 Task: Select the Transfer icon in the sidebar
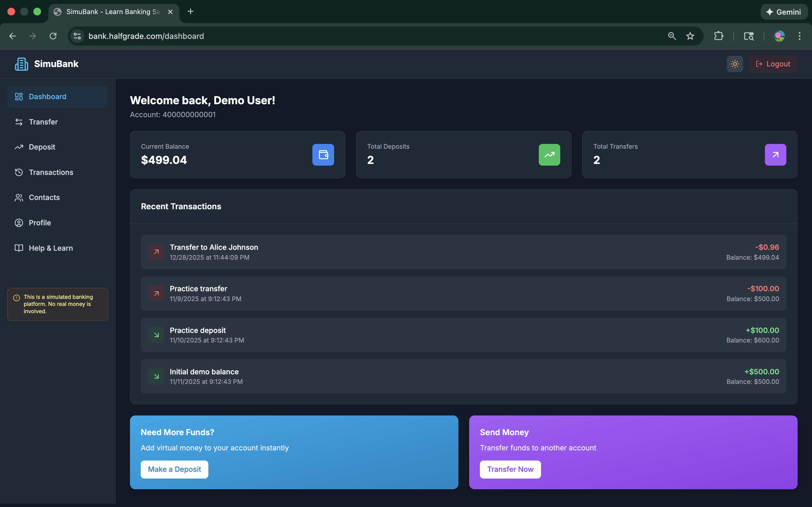19,122
